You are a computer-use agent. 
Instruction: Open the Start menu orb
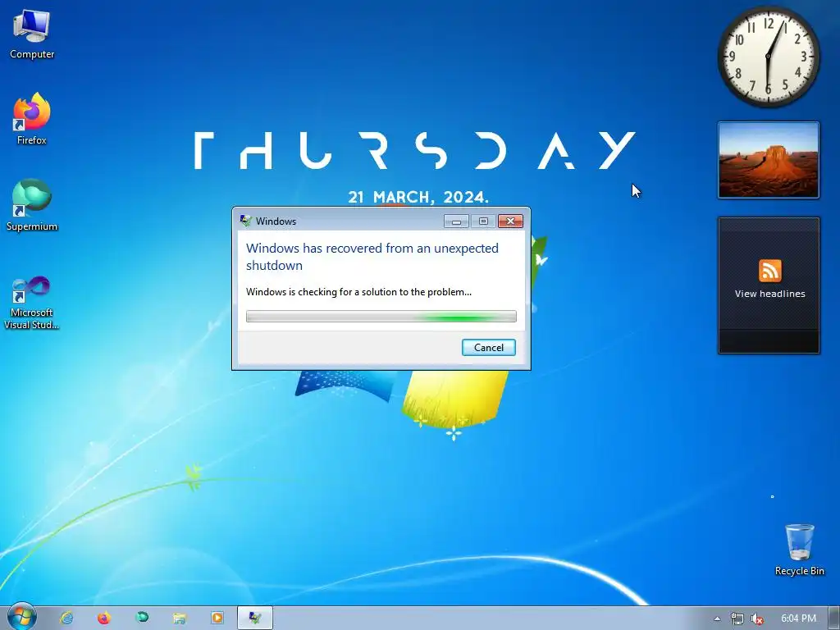(x=21, y=618)
